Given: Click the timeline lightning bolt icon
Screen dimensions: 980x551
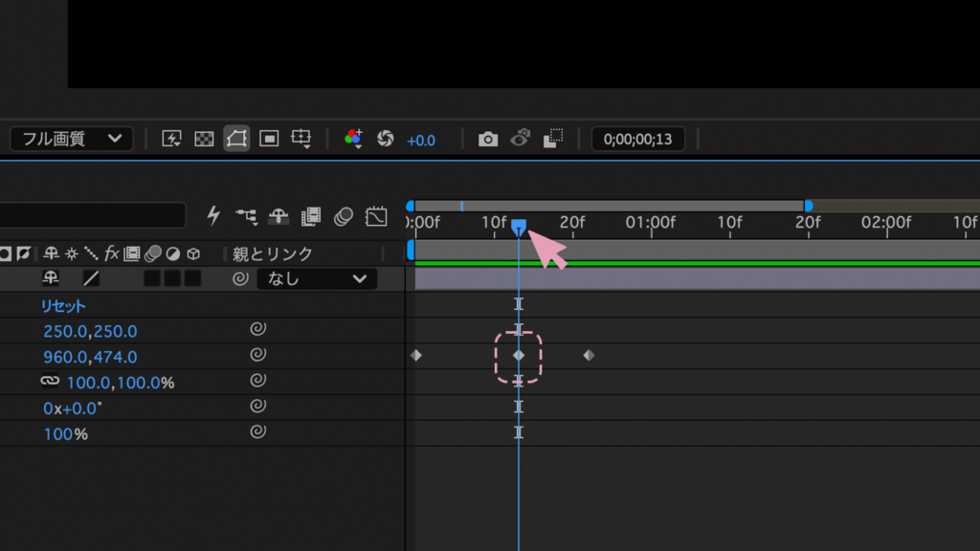Looking at the screenshot, I should (x=213, y=216).
